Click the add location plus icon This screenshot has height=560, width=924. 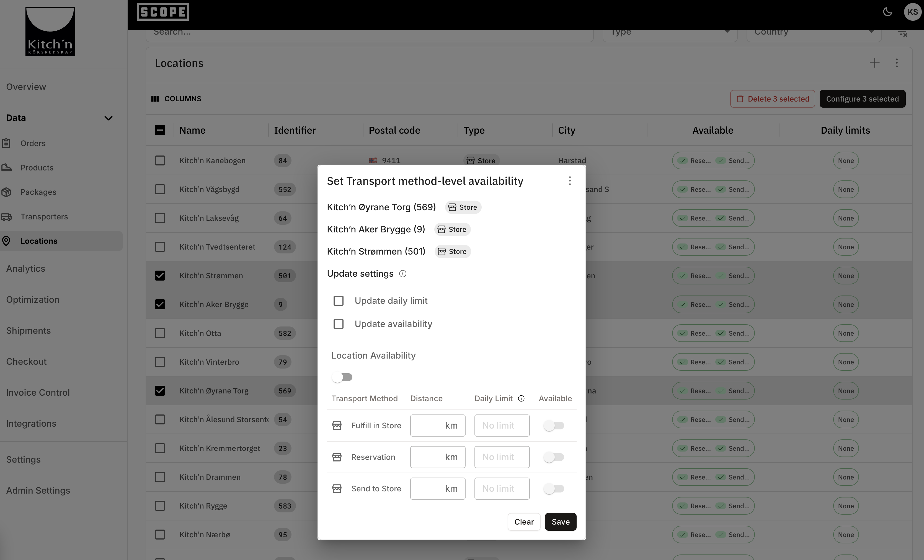(874, 63)
